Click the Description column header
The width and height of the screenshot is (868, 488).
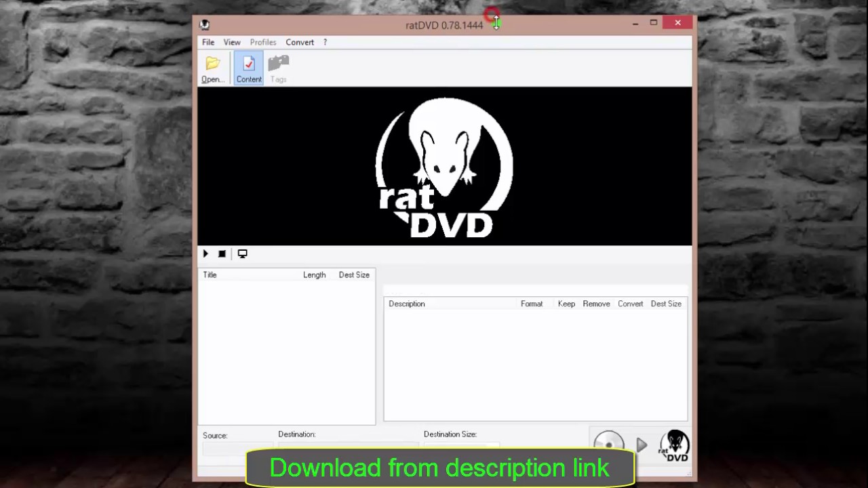(407, 304)
